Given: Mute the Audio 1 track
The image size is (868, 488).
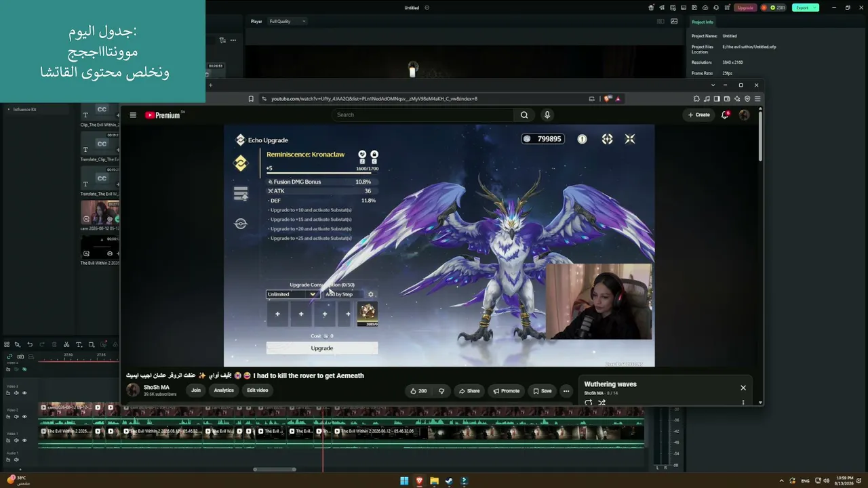Looking at the screenshot, I should pos(17,460).
